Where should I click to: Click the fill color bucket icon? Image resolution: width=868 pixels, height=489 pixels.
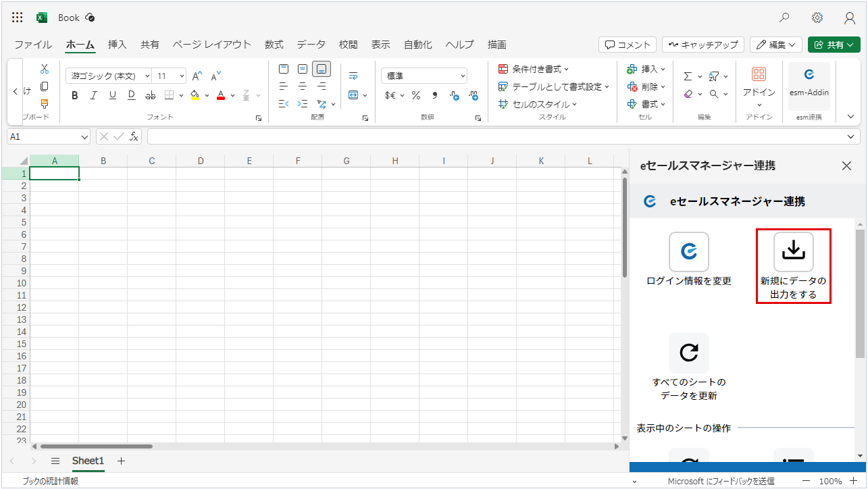click(195, 95)
